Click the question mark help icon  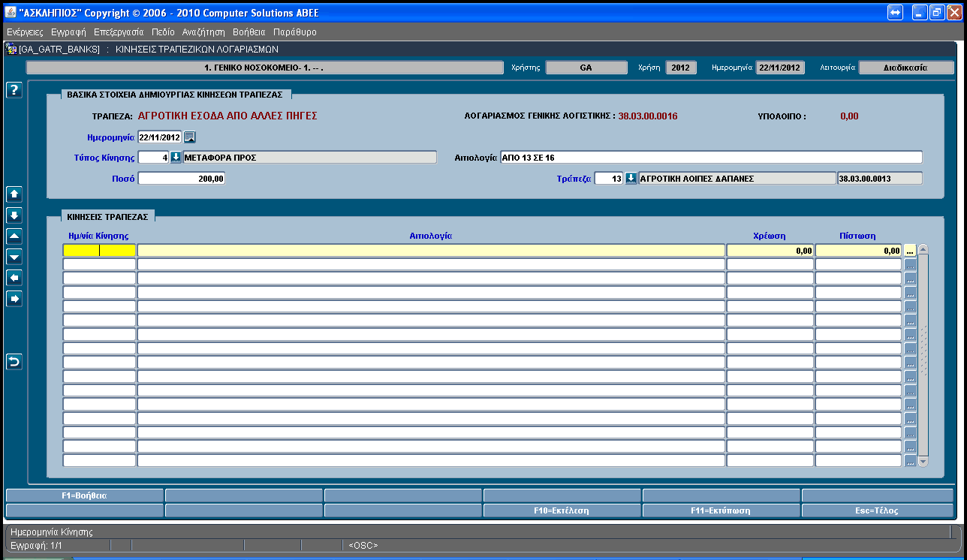[x=14, y=90]
